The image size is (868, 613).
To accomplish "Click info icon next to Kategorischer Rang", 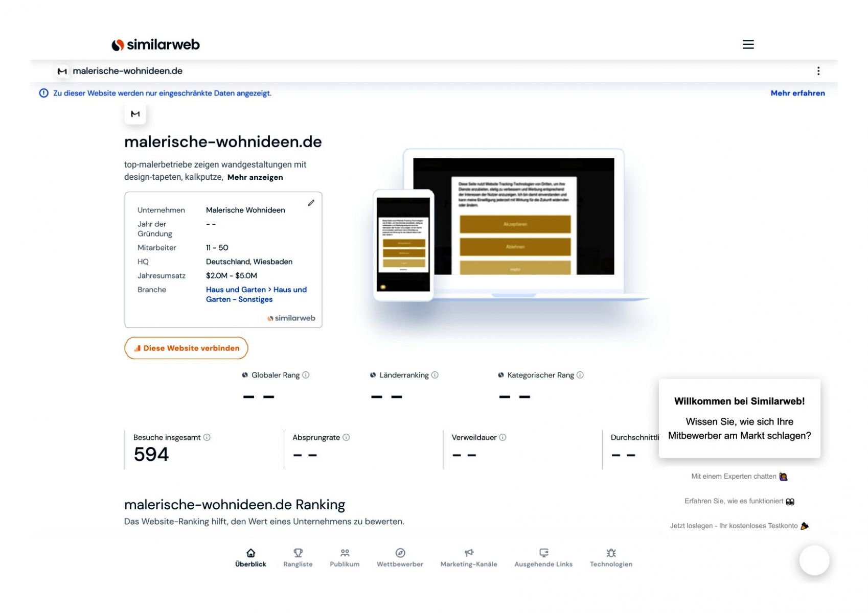I will 580,375.
